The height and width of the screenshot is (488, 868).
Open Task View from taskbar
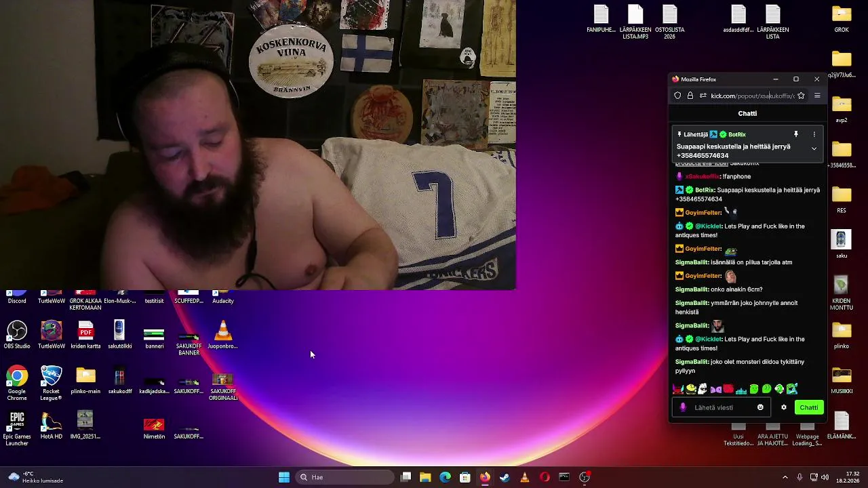pos(406,477)
